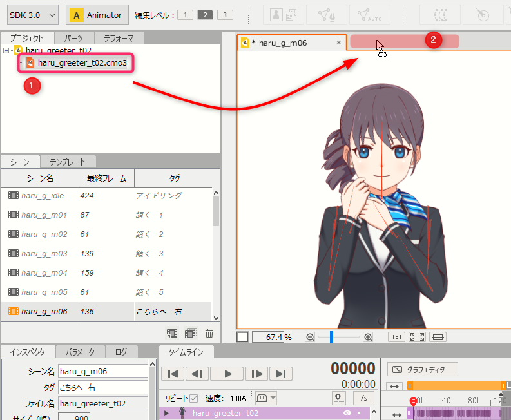Click the new scene icon
This screenshot has width=511, height=420.
tap(172, 333)
